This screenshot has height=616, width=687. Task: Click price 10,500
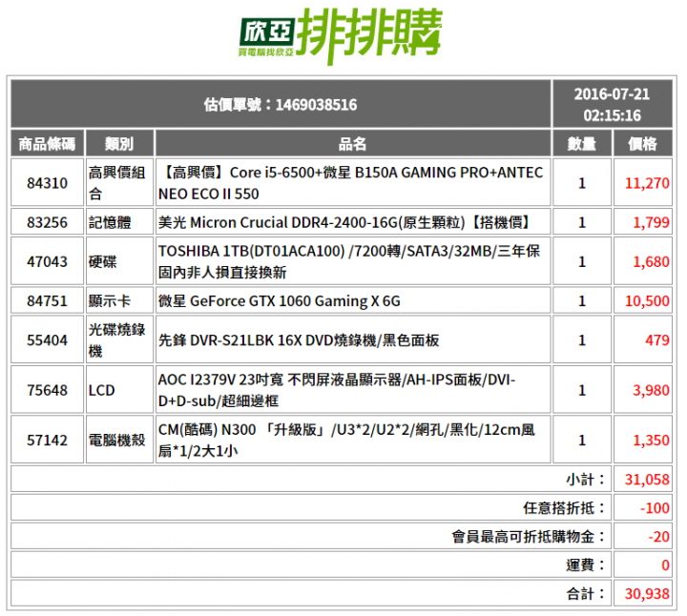click(x=647, y=300)
